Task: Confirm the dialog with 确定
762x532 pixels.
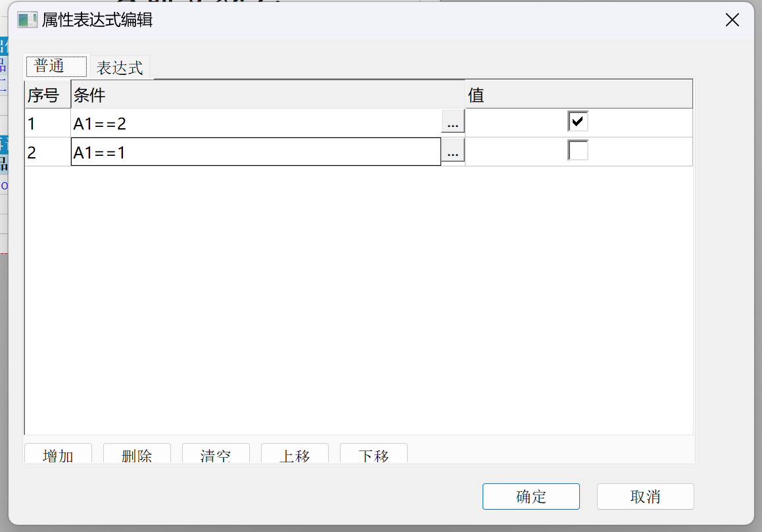Action: (x=531, y=496)
